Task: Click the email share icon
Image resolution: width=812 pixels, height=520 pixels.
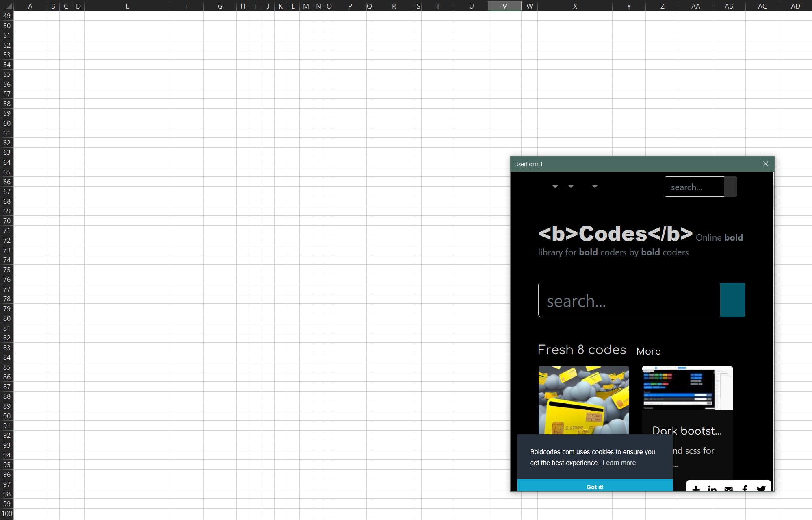Action: pos(728,488)
